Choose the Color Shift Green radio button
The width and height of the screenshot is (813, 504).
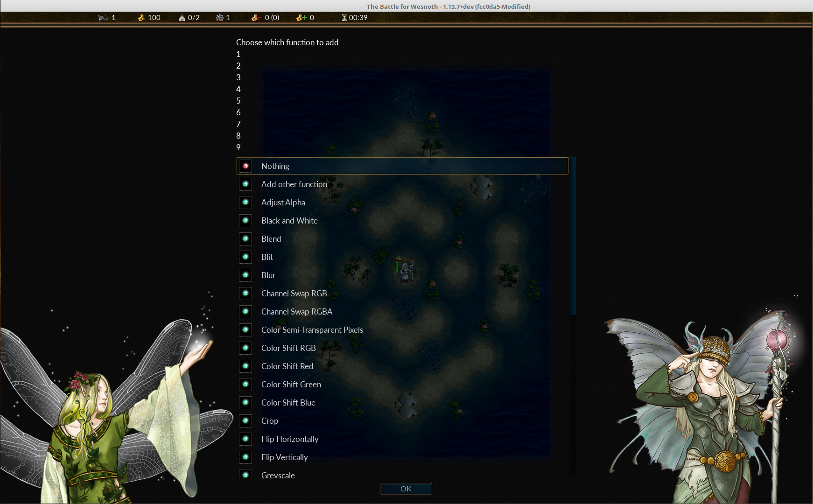tap(245, 385)
